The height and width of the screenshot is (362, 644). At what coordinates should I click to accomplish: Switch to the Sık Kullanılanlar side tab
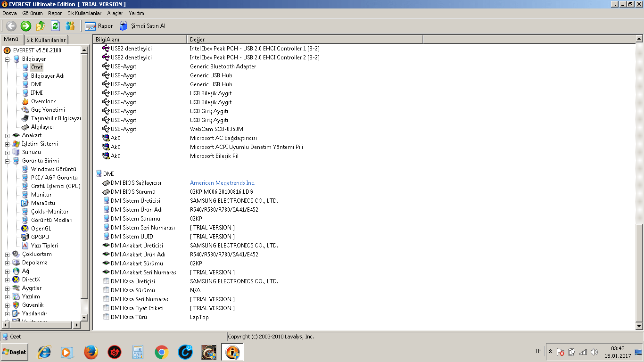(x=46, y=40)
